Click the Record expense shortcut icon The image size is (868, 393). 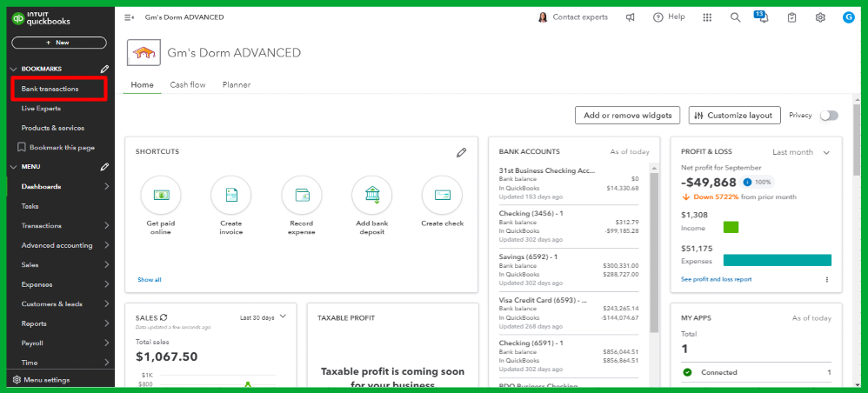point(302,195)
